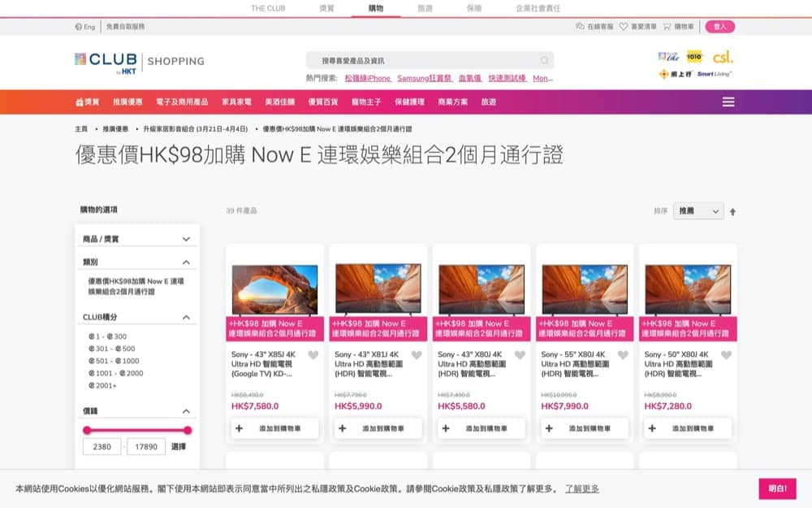Open 電子及商用產品 in the navigation bar
812x508 pixels.
(x=182, y=102)
